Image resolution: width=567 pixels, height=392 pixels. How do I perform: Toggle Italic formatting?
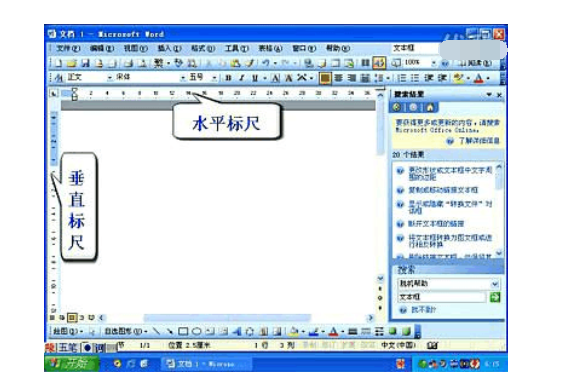tap(242, 78)
